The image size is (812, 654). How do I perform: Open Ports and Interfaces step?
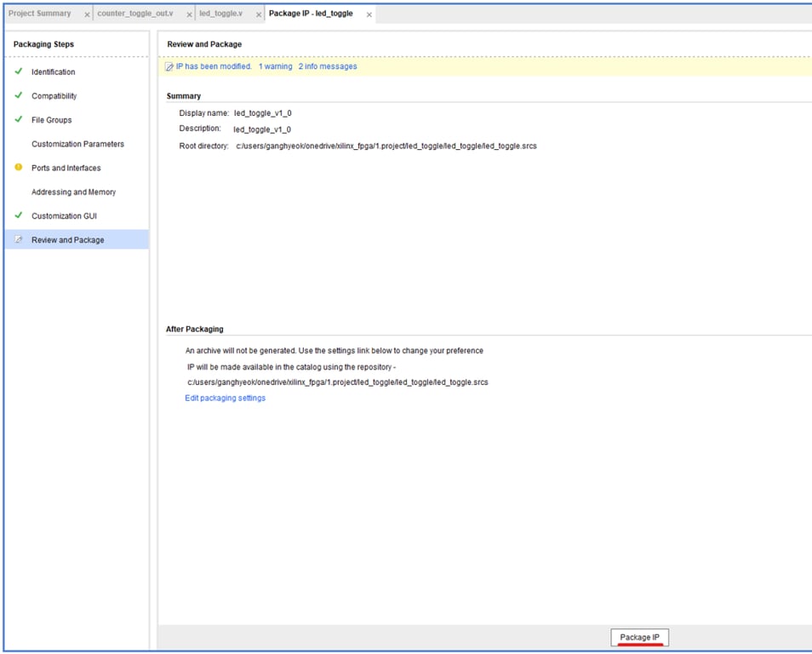pos(66,168)
